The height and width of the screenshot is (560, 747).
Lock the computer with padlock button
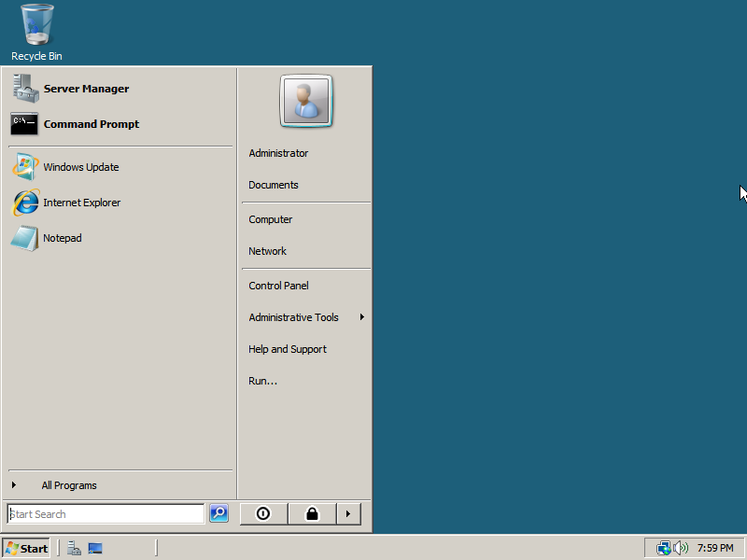click(312, 513)
